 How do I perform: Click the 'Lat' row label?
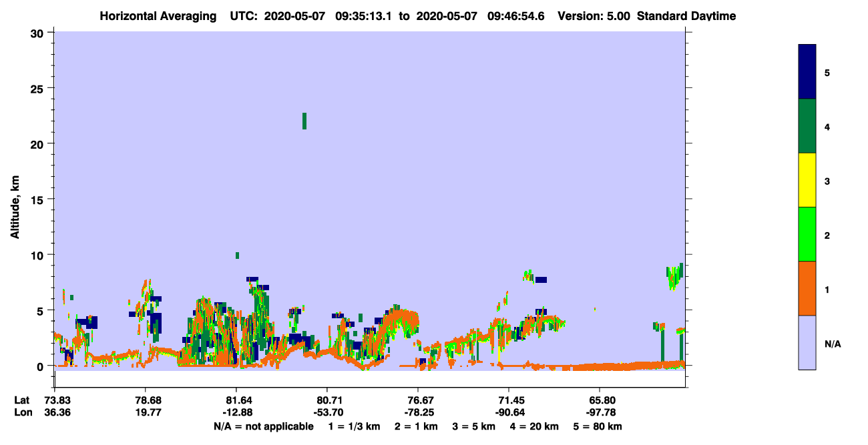[x=22, y=400]
